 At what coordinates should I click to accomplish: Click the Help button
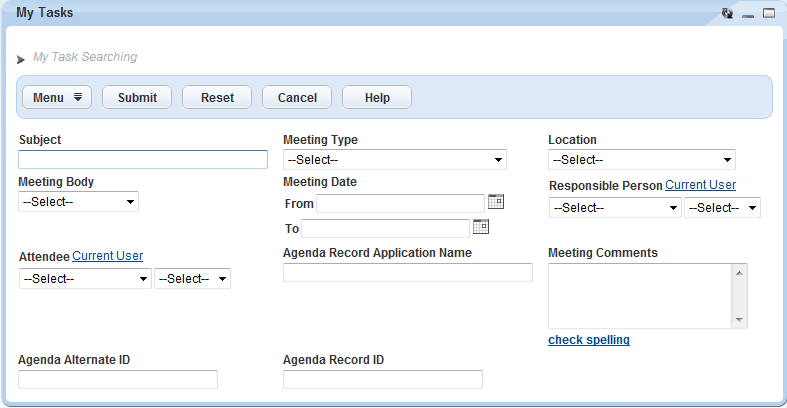tap(377, 97)
